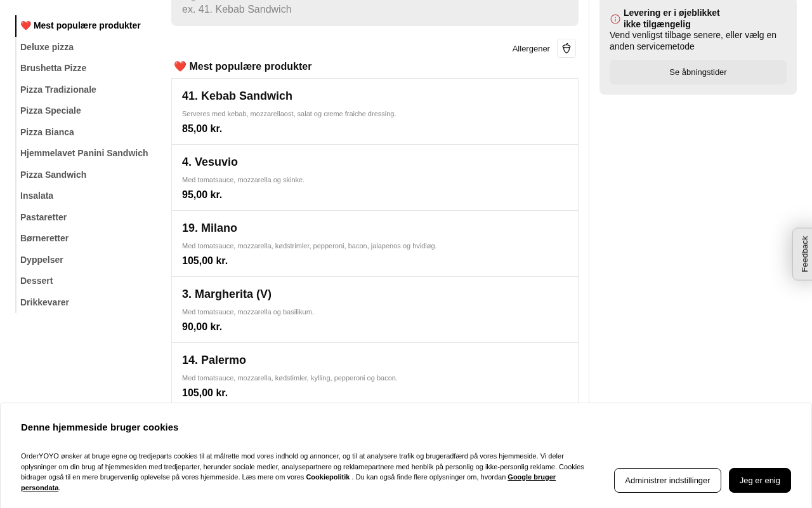Open the Feedback side tab
This screenshot has width=812, height=508.
[x=803, y=254]
